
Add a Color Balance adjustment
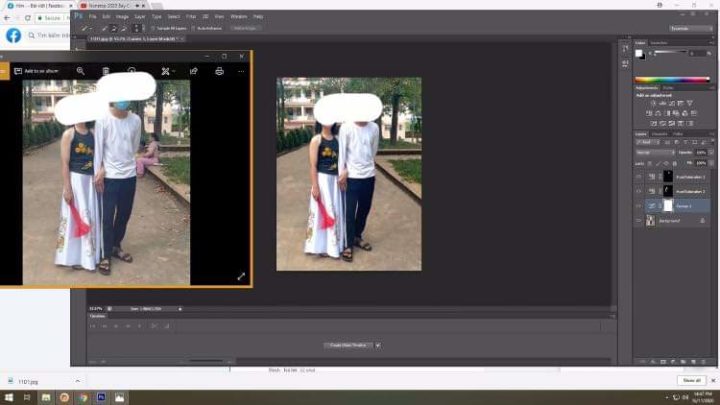pos(658,113)
